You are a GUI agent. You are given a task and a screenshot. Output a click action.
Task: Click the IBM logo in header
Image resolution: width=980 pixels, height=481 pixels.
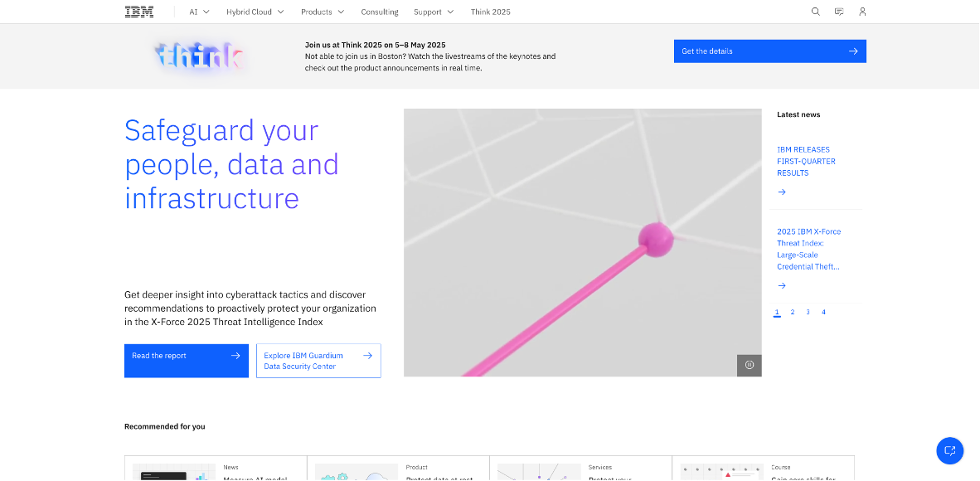(x=138, y=12)
